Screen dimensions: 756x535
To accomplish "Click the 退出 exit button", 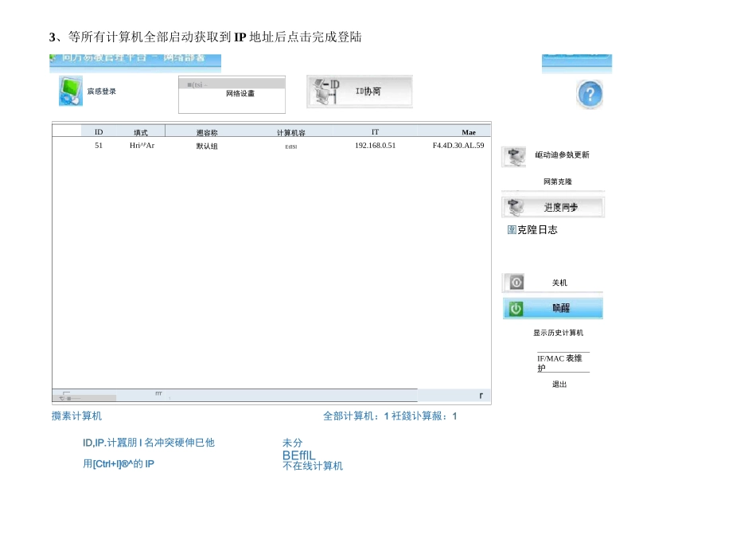I will coord(559,384).
